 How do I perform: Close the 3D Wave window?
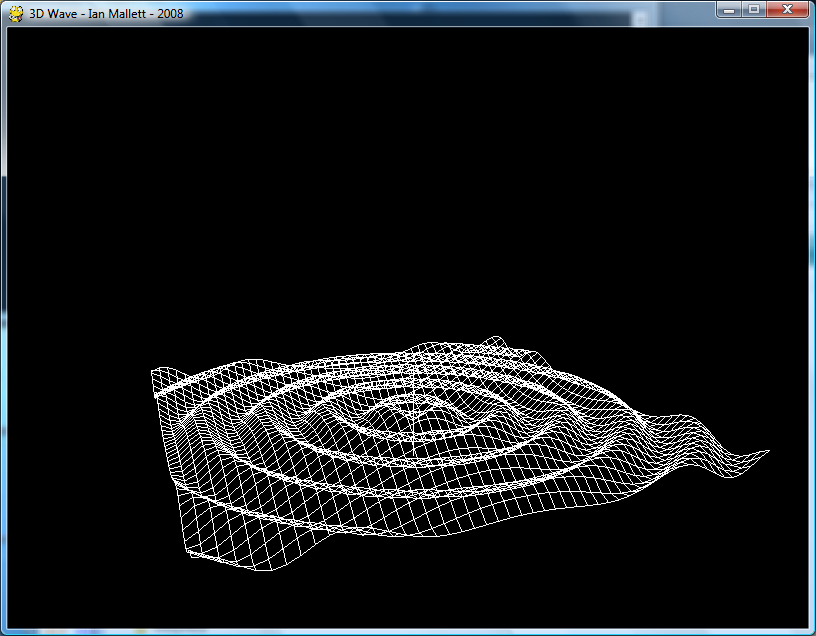click(x=787, y=10)
